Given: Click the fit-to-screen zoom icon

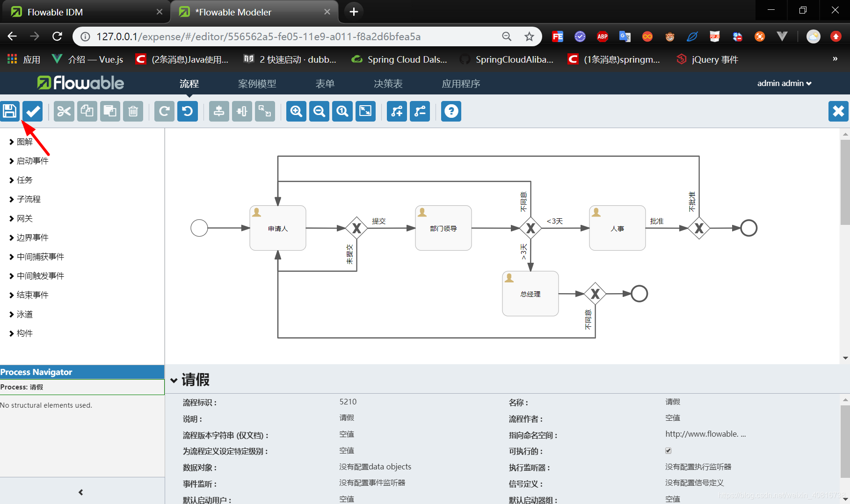Looking at the screenshot, I should 365,111.
